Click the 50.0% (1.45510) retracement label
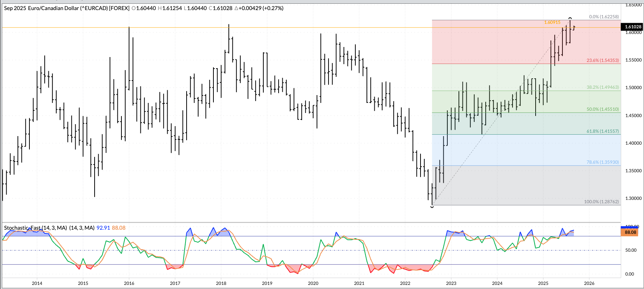 pyautogui.click(x=602, y=109)
